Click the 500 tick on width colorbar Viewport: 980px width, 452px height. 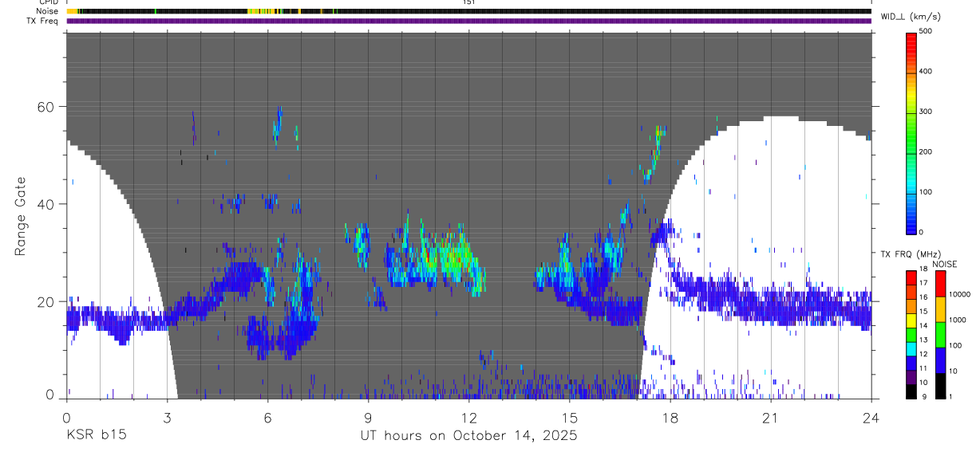pyautogui.click(x=926, y=31)
